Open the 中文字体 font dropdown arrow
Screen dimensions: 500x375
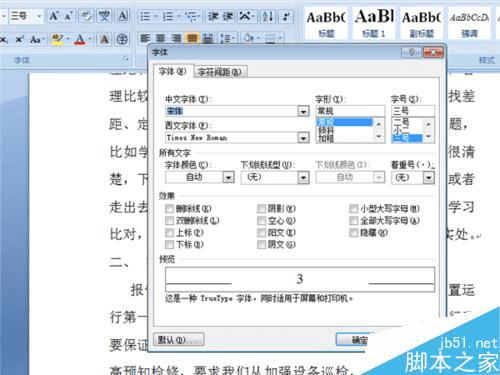click(x=303, y=111)
